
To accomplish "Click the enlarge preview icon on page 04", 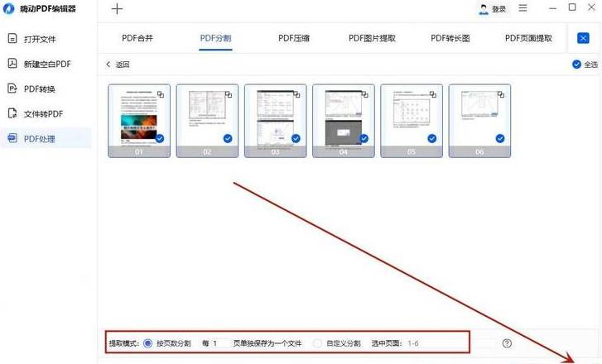I will pos(364,94).
